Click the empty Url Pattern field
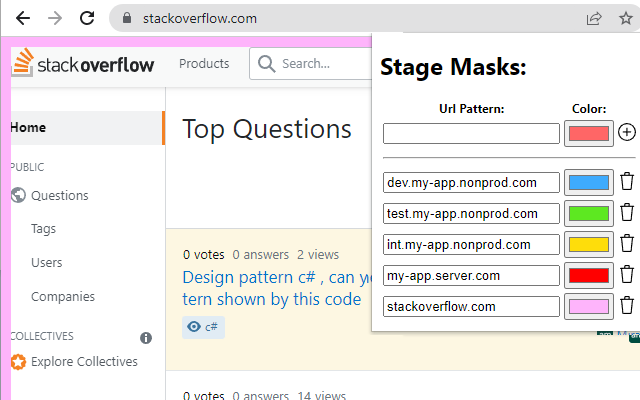640x400 pixels. [471, 133]
